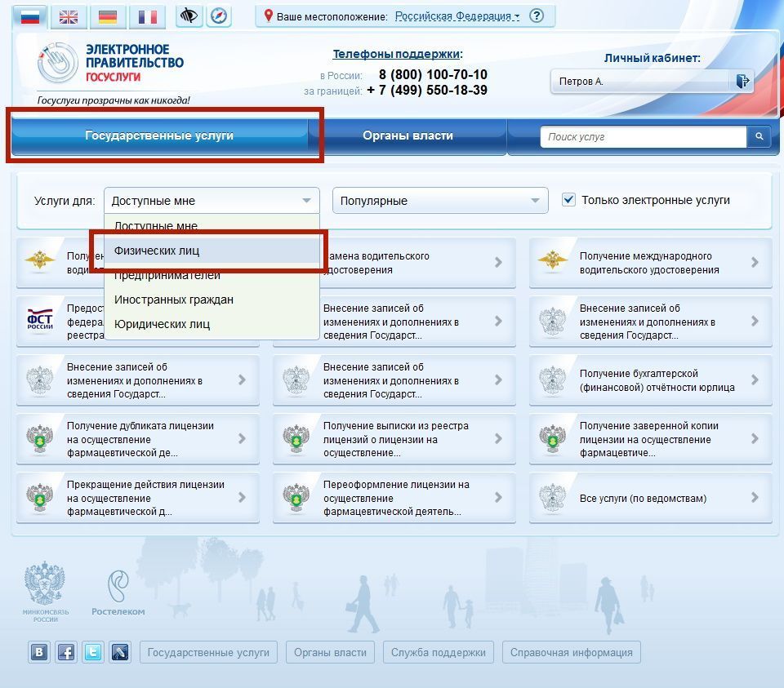Select 'Иностранных граждан' from the dropdown list
This screenshot has height=688, width=784.
point(174,300)
